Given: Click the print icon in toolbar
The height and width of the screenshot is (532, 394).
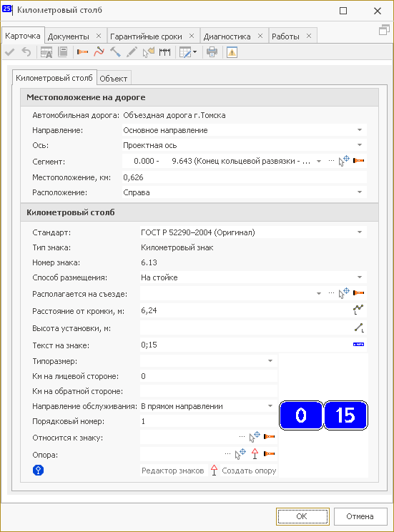Looking at the screenshot, I should click(x=212, y=52).
